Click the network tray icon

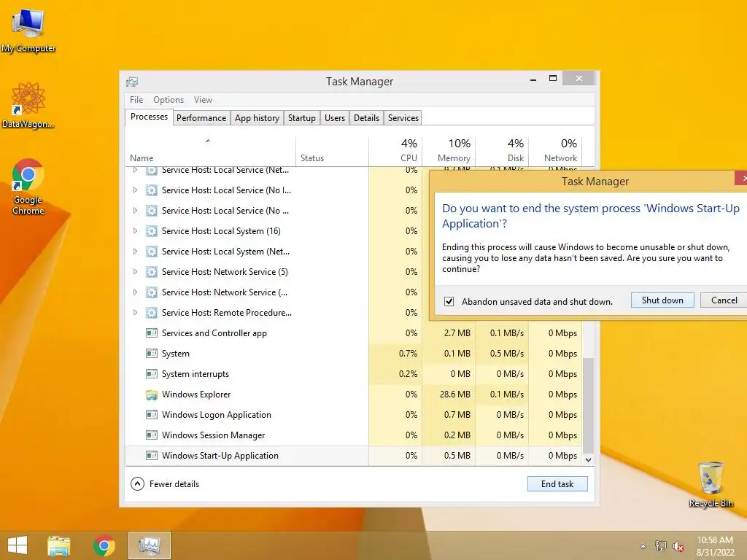point(660,546)
